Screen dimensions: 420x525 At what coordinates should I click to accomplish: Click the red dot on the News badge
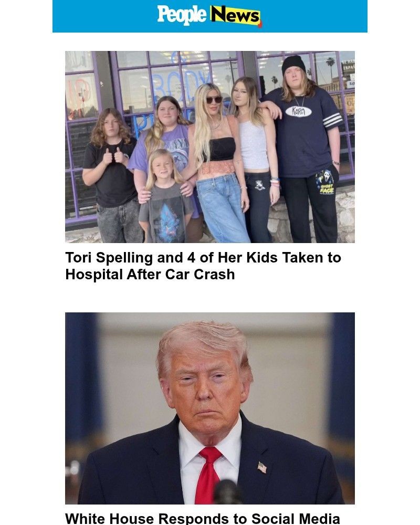pos(260,24)
